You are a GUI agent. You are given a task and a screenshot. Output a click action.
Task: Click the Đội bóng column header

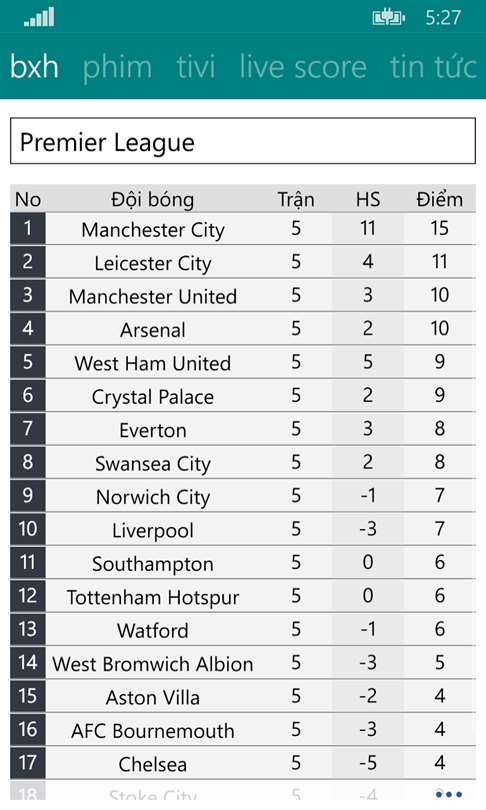(153, 199)
